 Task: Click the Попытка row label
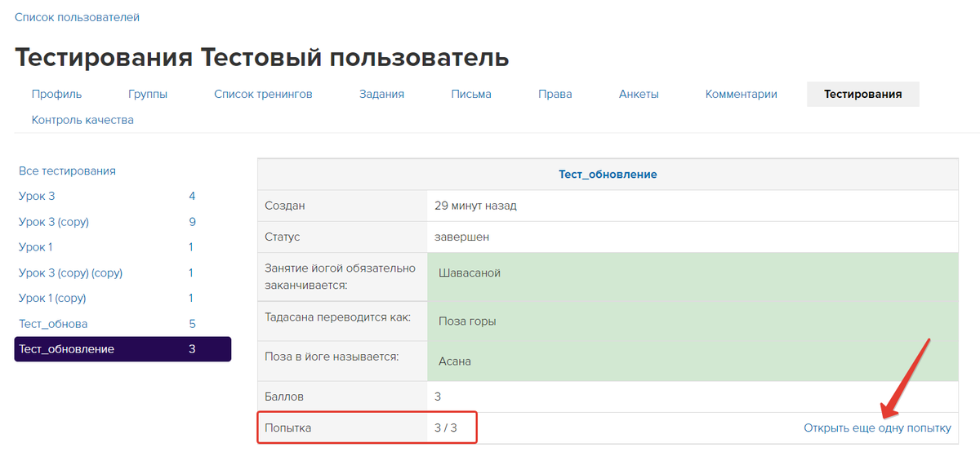point(288,428)
